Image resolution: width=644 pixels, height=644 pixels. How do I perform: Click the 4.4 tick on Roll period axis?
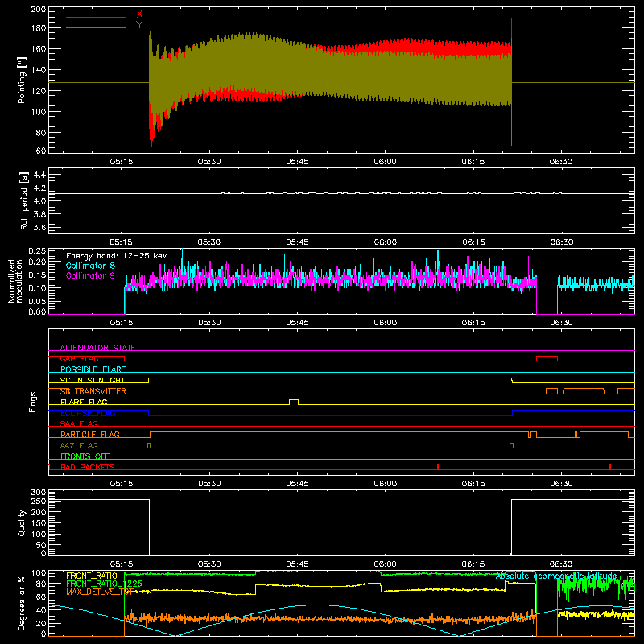click(39, 175)
